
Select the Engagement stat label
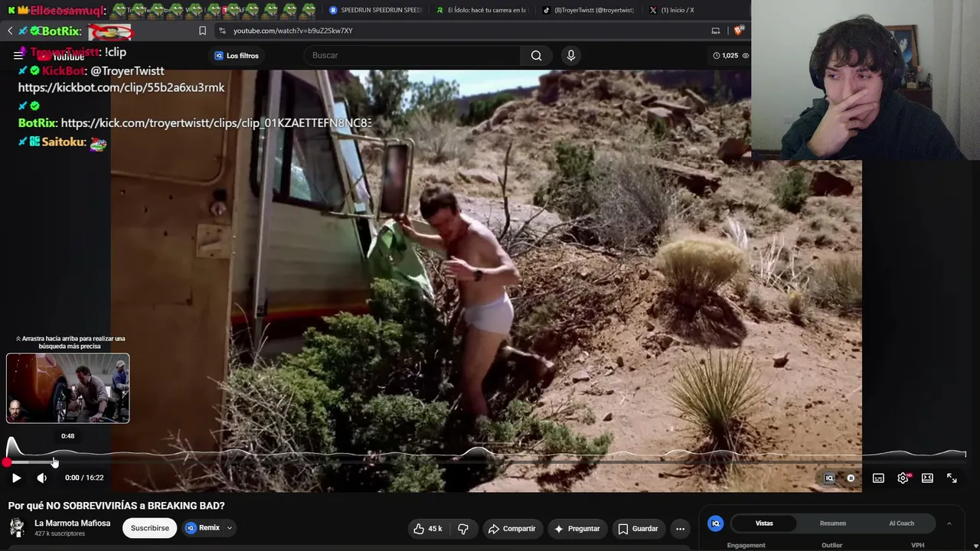(746, 546)
